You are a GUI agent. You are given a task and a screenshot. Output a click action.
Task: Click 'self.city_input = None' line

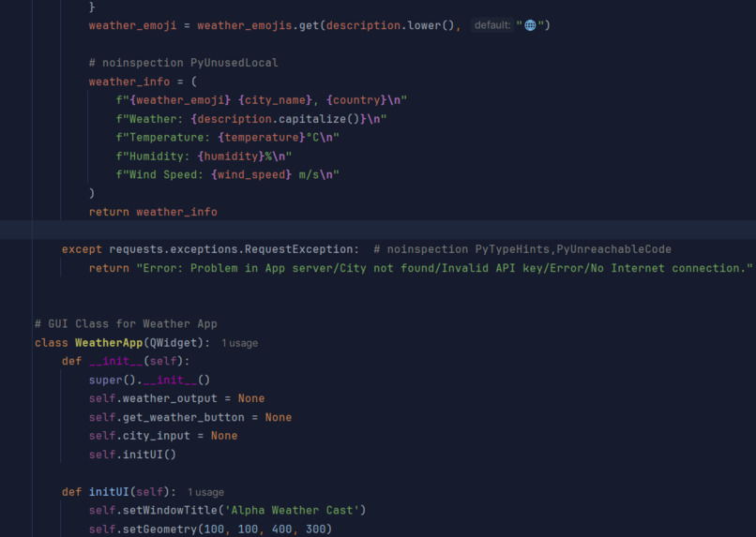point(163,436)
